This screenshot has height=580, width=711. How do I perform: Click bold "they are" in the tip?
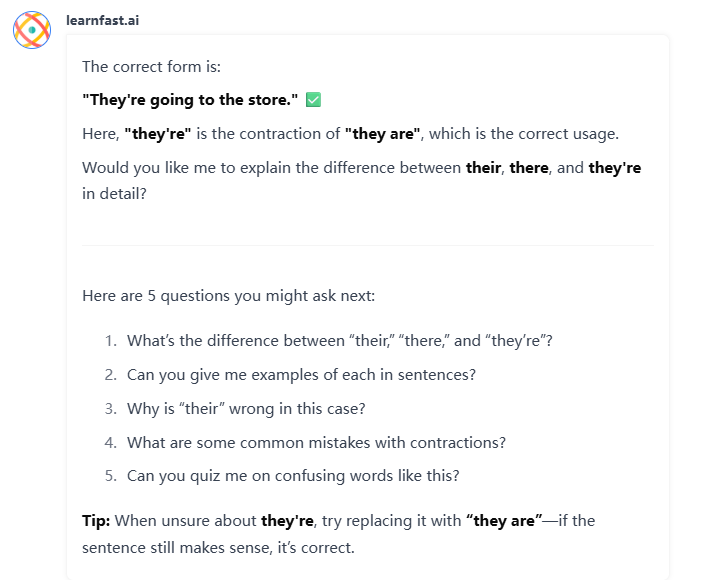(x=501, y=521)
